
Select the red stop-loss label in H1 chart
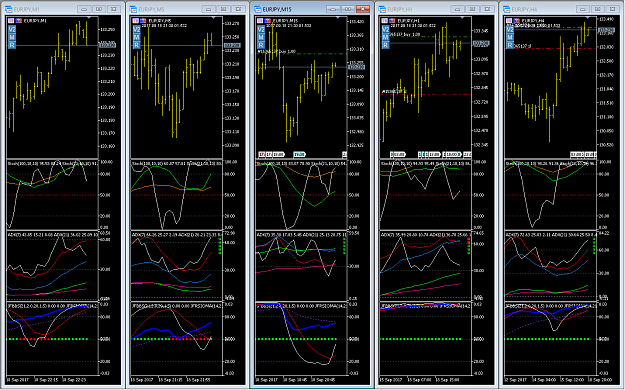click(394, 92)
